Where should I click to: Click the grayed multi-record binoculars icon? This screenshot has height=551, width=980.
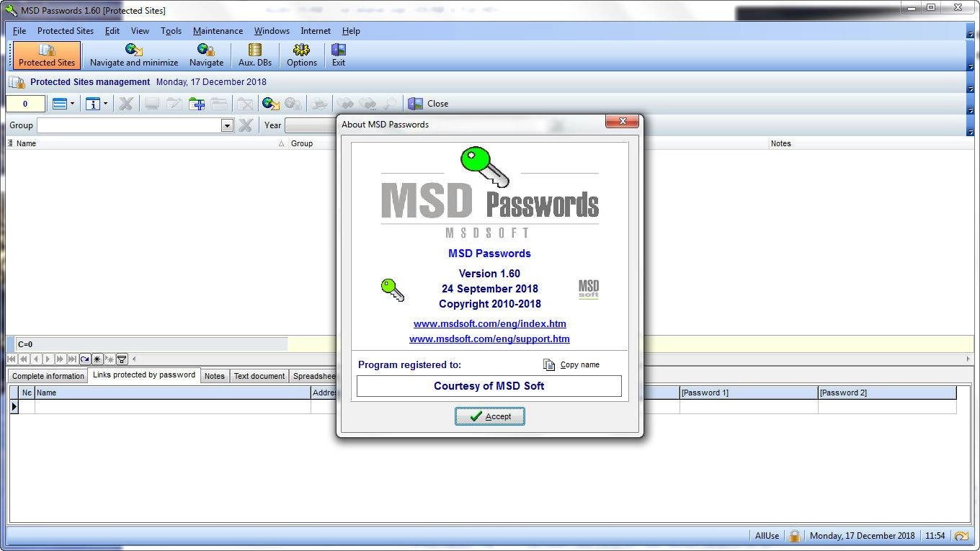(319, 104)
